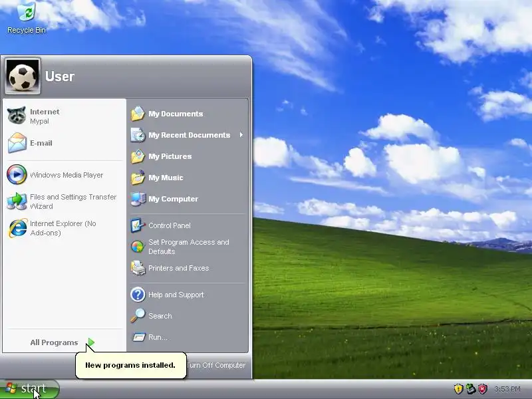Click the soccer ball user picture
Image resolution: width=532 pixels, height=399 pixels.
click(x=23, y=76)
